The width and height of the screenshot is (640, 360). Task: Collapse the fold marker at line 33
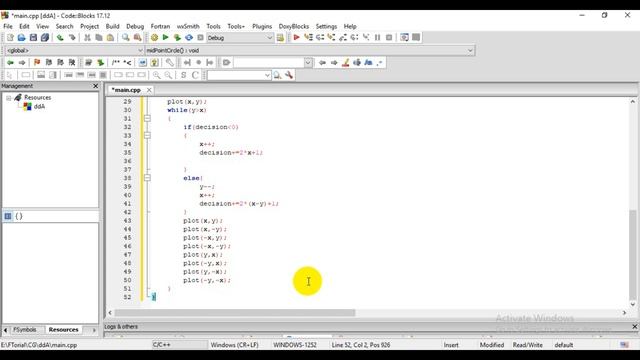click(147, 136)
